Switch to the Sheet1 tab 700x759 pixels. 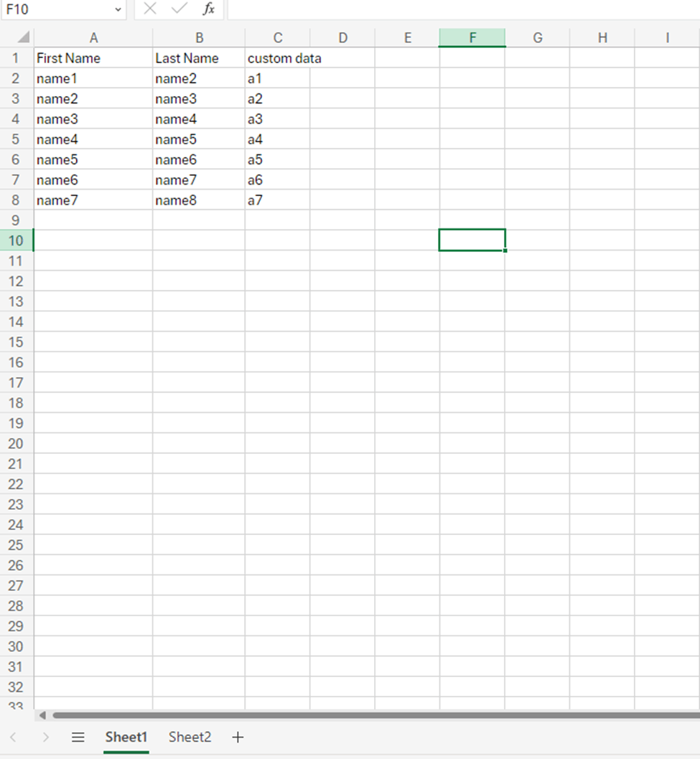pos(126,737)
